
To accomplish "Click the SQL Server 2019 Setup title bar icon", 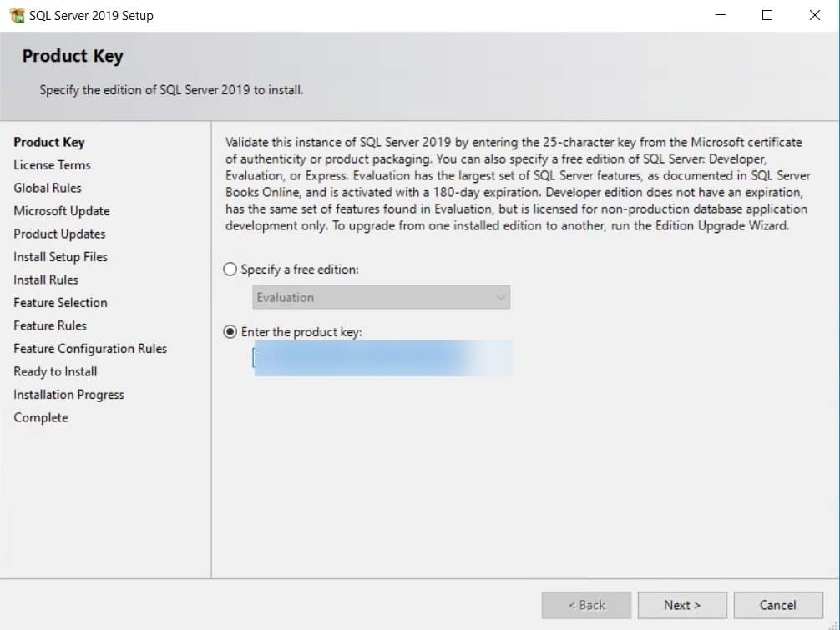I will tap(16, 14).
